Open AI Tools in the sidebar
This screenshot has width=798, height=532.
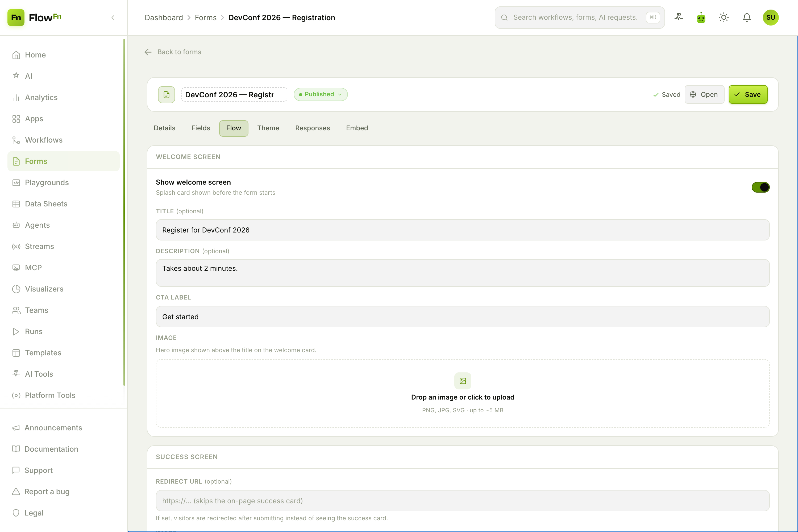click(x=64, y=374)
